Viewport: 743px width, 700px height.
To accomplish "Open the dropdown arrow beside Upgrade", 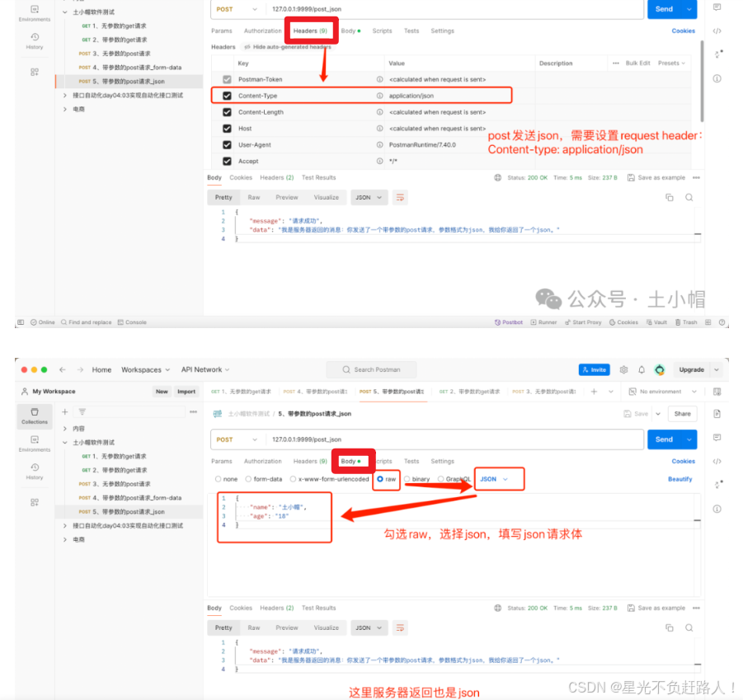I will pos(717,370).
